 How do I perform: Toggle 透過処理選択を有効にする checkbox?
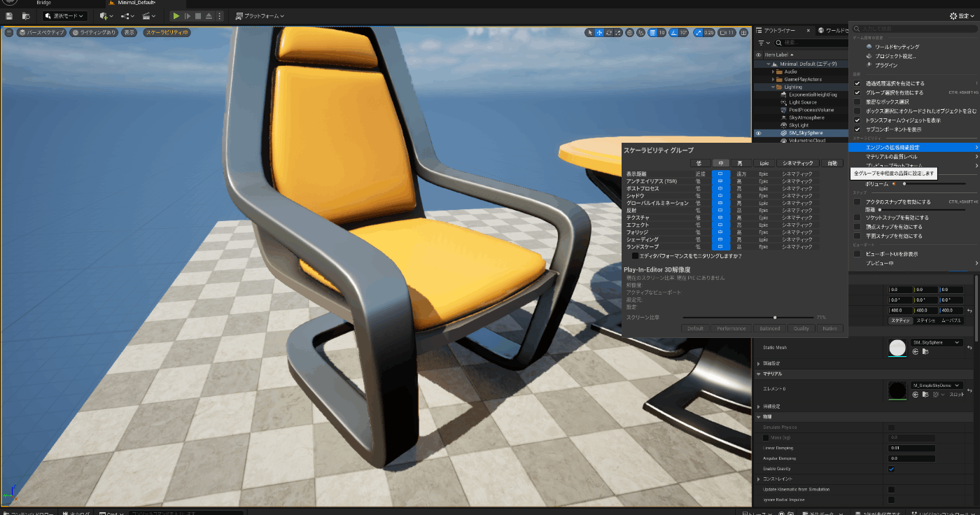coord(857,83)
